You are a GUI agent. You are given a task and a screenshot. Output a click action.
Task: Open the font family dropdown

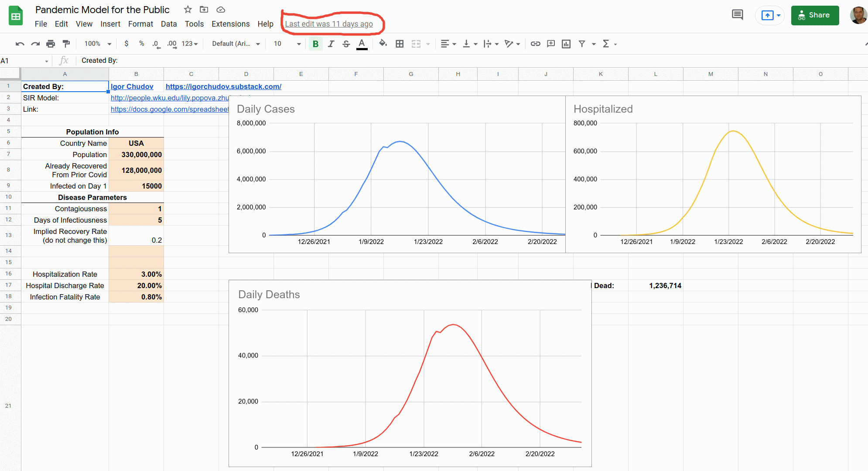click(236, 44)
